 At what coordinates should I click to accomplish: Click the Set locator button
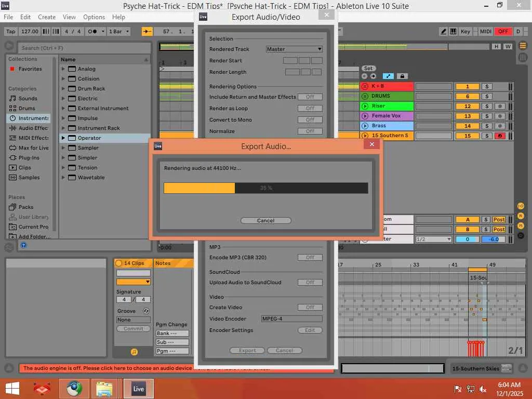[x=368, y=69]
